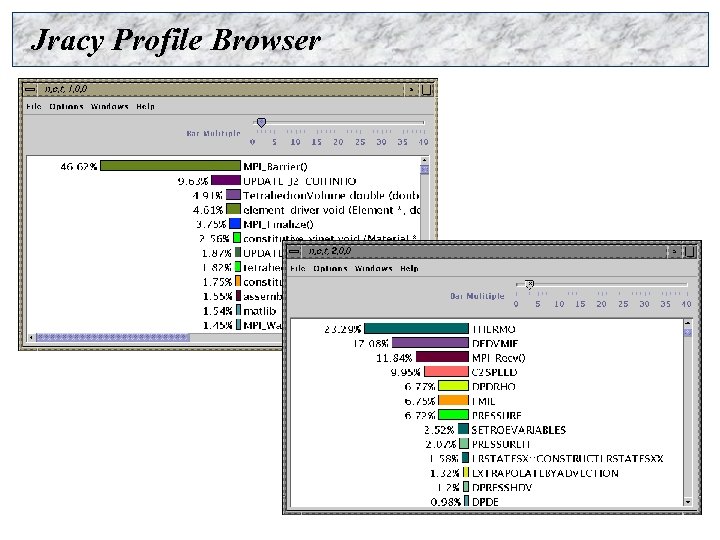Click the PRESSUREIT 2.07% light green swatch
720x540 pixels.
464,444
